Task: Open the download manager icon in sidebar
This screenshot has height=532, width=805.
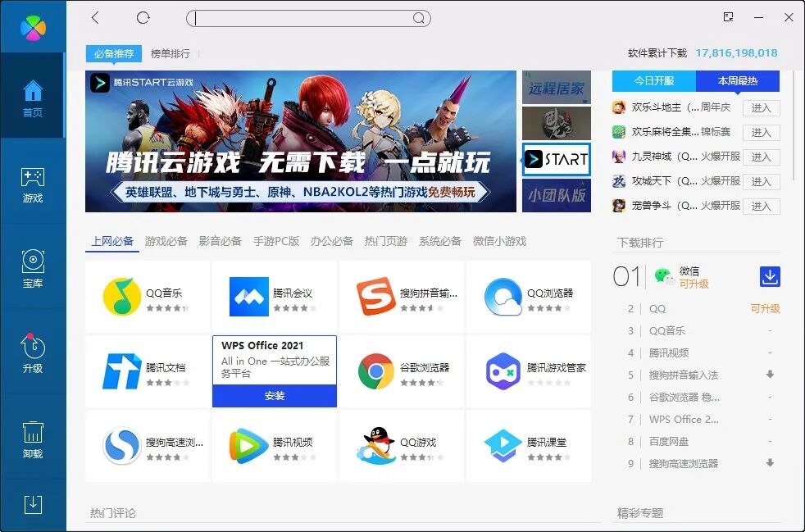Action: [33, 505]
